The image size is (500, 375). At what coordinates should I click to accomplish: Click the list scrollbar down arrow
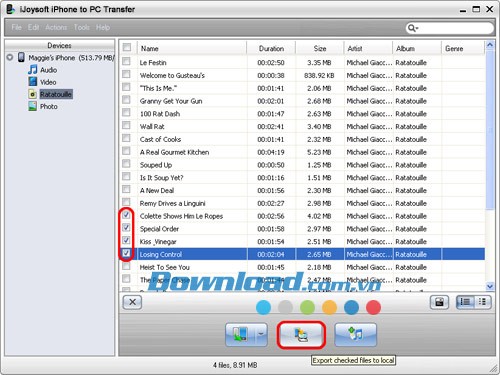(490, 286)
